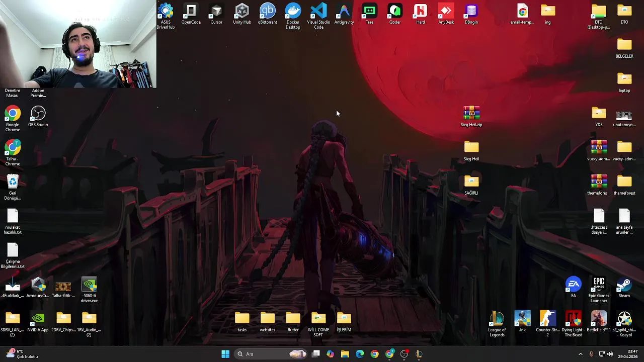The image size is (644, 362).
Task: Select the laptop folder
Action: (x=624, y=82)
